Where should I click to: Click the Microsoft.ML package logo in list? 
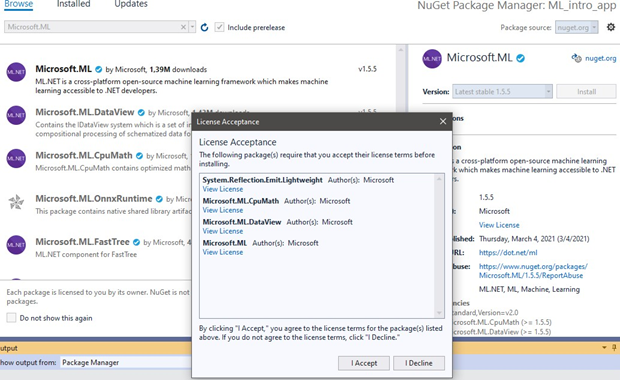[16, 72]
